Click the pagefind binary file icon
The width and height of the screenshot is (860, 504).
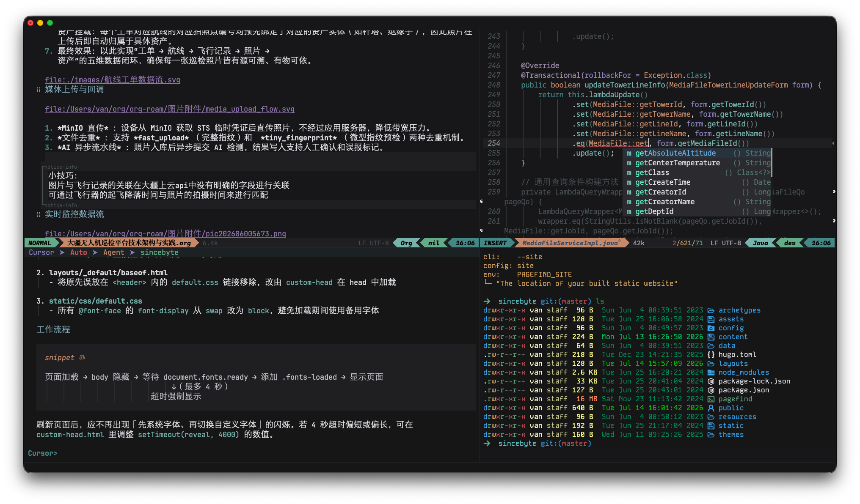[x=711, y=399]
